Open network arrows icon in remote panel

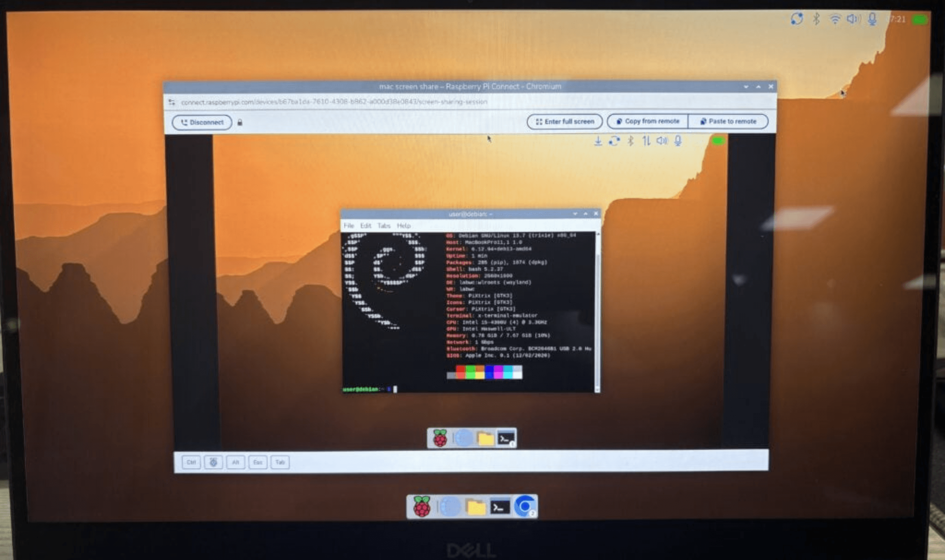646,141
